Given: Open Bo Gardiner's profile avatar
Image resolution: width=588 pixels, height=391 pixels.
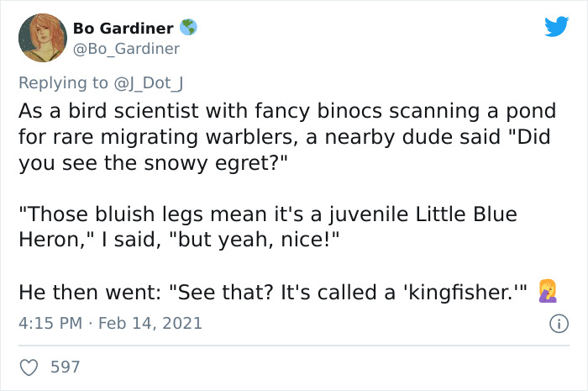Looking at the screenshot, I should (41, 38).
